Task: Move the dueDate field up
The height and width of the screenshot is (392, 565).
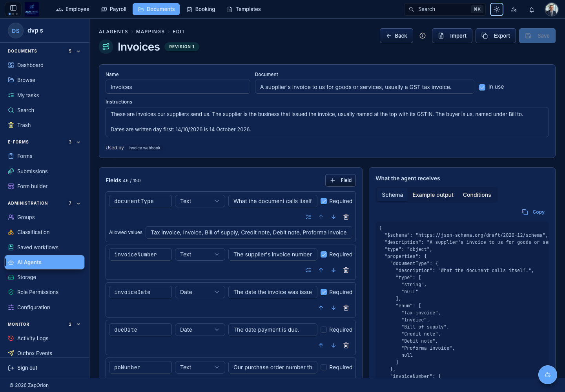Action: pos(321,345)
